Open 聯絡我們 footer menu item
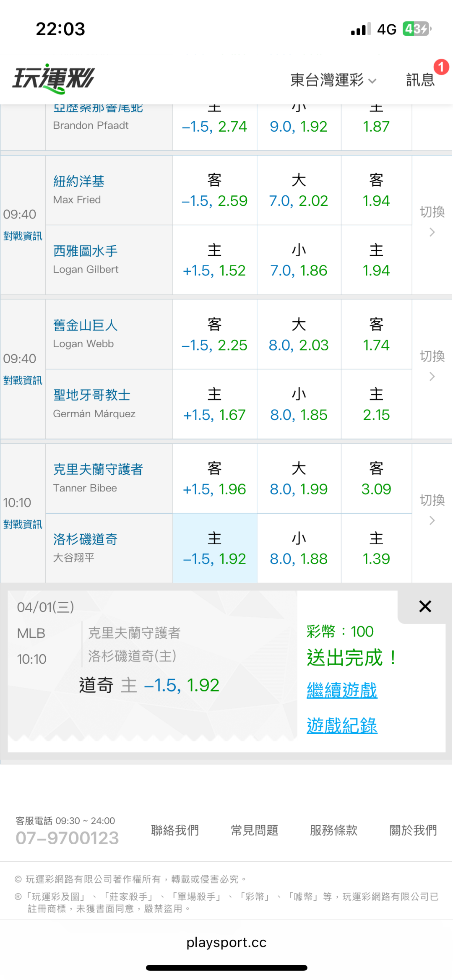Screen dimensions: 453x980 coord(175,830)
